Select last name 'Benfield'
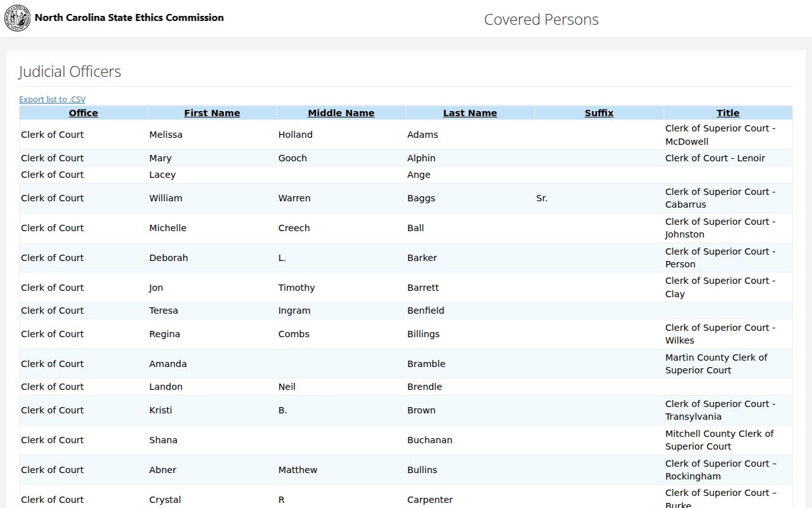Viewport: 812px width, 508px height. point(426,311)
